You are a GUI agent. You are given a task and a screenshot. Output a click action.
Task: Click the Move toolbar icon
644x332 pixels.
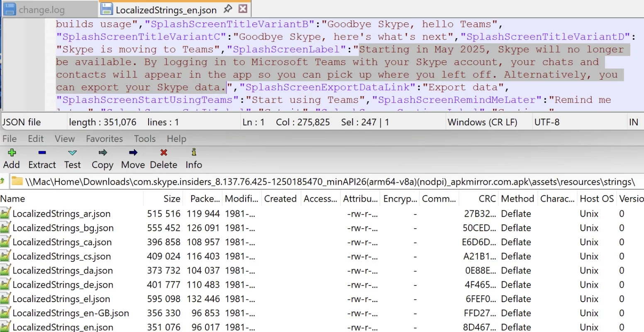[133, 153]
